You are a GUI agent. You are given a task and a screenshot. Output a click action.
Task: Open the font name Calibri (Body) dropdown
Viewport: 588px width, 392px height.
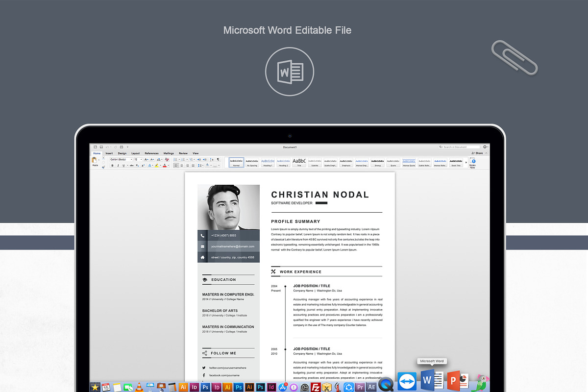coord(131,160)
